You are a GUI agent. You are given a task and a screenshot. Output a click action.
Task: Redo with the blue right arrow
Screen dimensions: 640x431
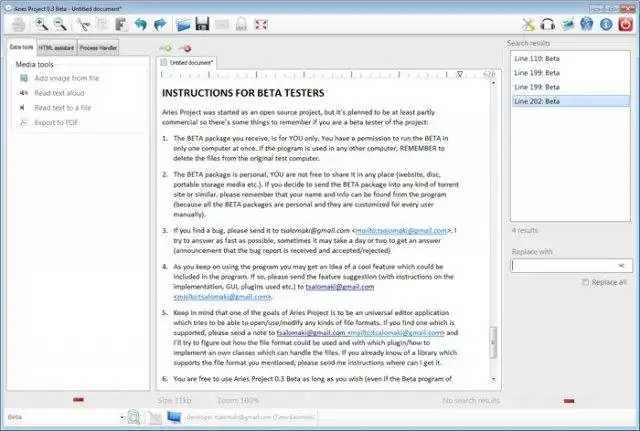pyautogui.click(x=160, y=24)
